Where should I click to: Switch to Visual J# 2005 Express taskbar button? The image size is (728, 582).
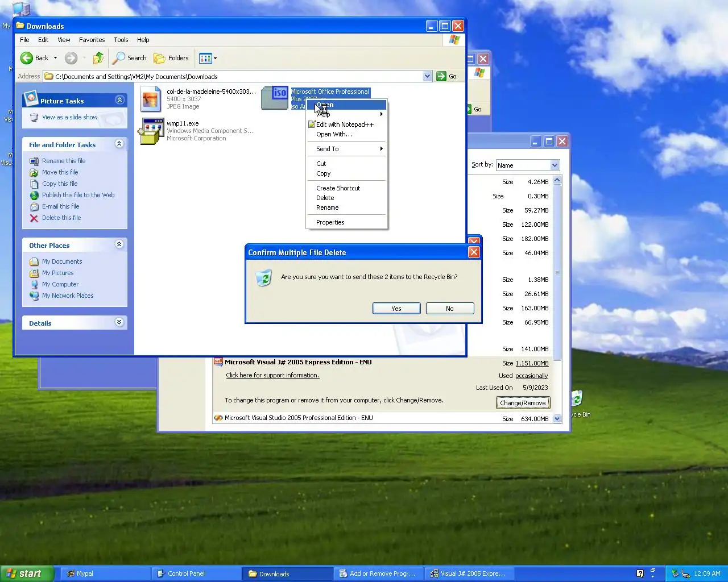(x=469, y=573)
